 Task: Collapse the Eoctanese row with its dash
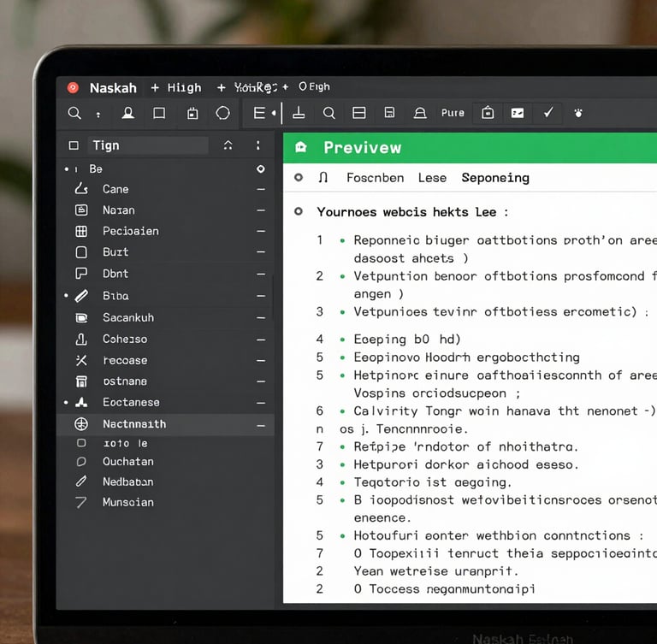tap(261, 403)
